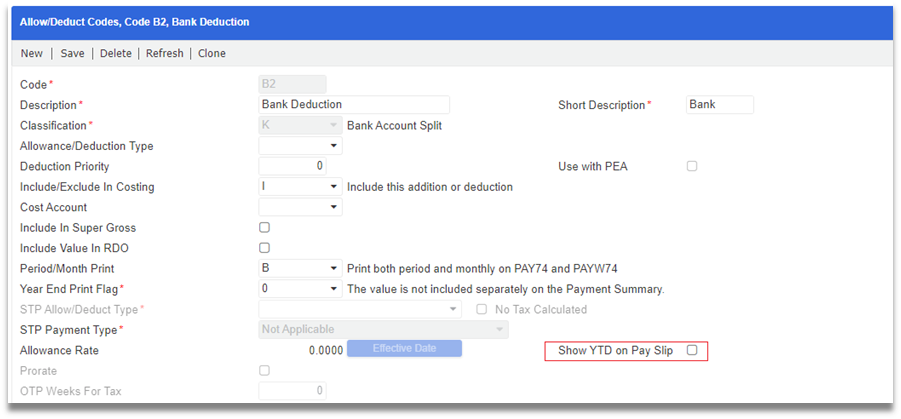Open the Allowance/Deduction Type dropdown
Viewport: 901px width, 419px height.
click(x=301, y=146)
